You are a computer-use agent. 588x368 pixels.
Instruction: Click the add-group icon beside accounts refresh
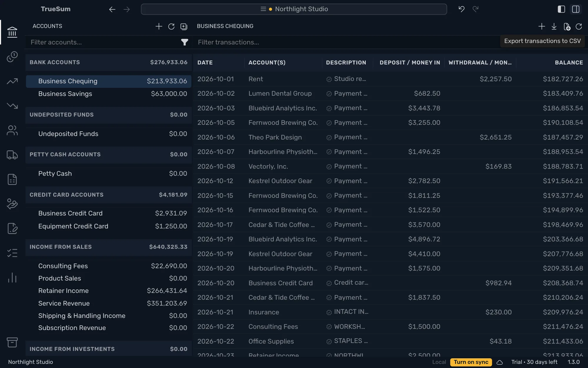coord(184,26)
